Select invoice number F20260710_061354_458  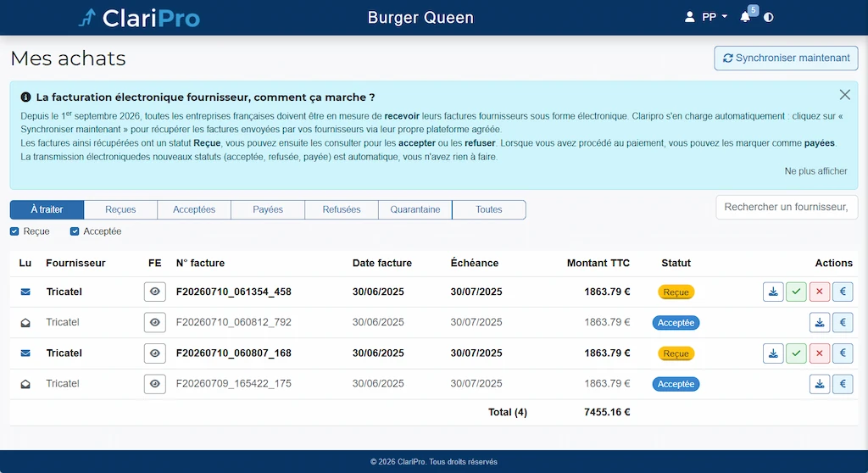(234, 292)
